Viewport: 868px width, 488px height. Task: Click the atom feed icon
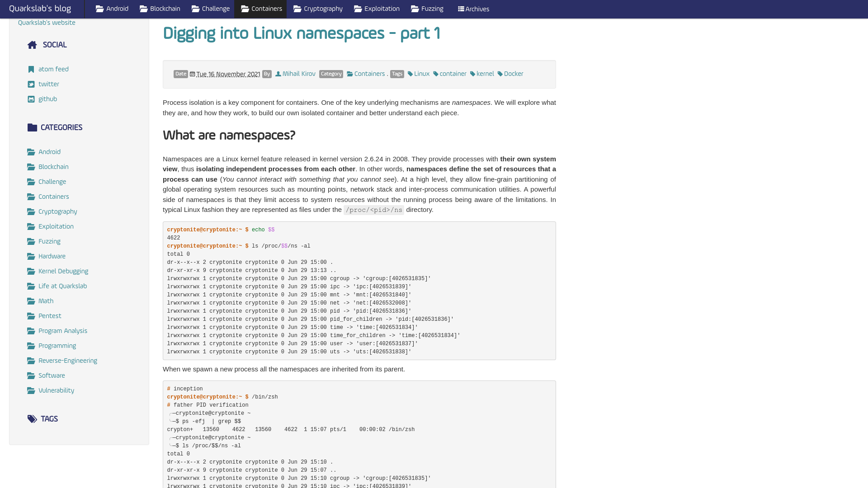coord(31,69)
